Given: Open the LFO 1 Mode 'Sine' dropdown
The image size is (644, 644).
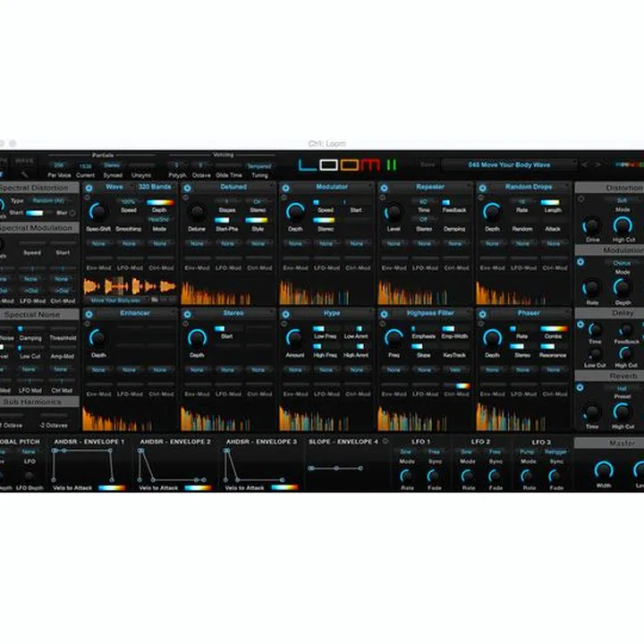Looking at the screenshot, I should 406,452.
